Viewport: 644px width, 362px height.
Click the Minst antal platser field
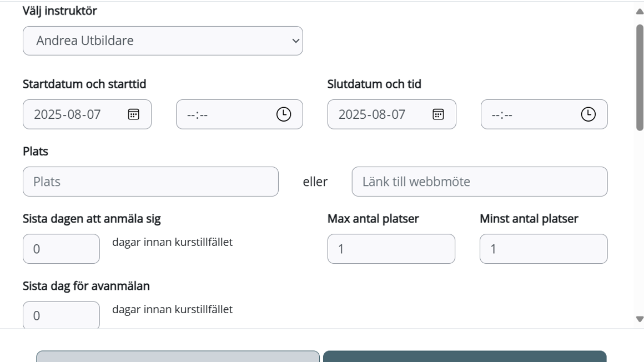(543, 249)
